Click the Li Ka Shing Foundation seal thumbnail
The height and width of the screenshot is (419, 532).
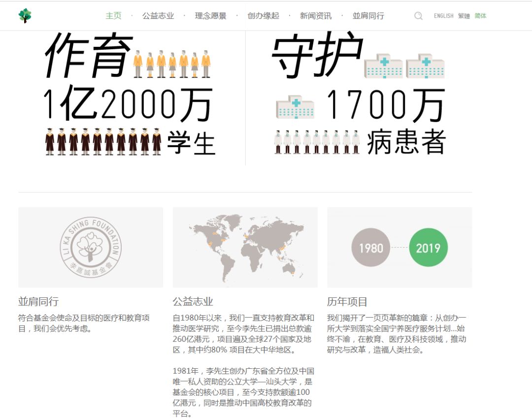91,247
